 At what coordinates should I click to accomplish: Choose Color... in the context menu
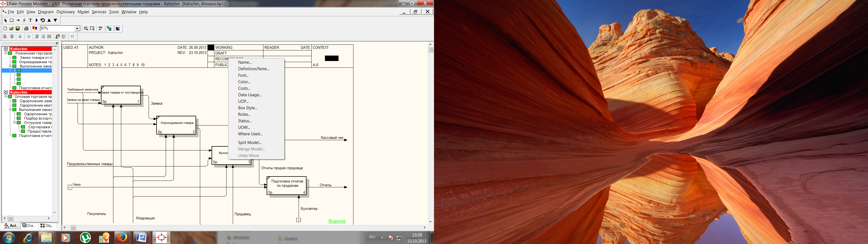tap(256, 82)
